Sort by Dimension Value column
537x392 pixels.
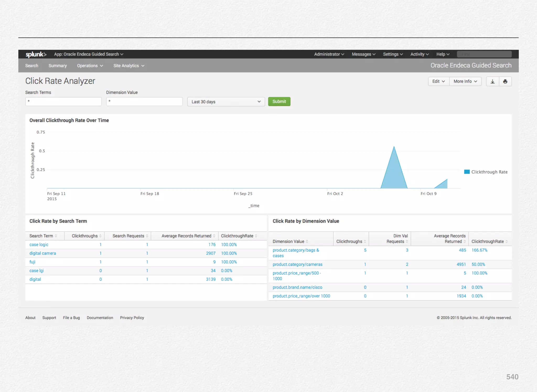pyautogui.click(x=307, y=241)
